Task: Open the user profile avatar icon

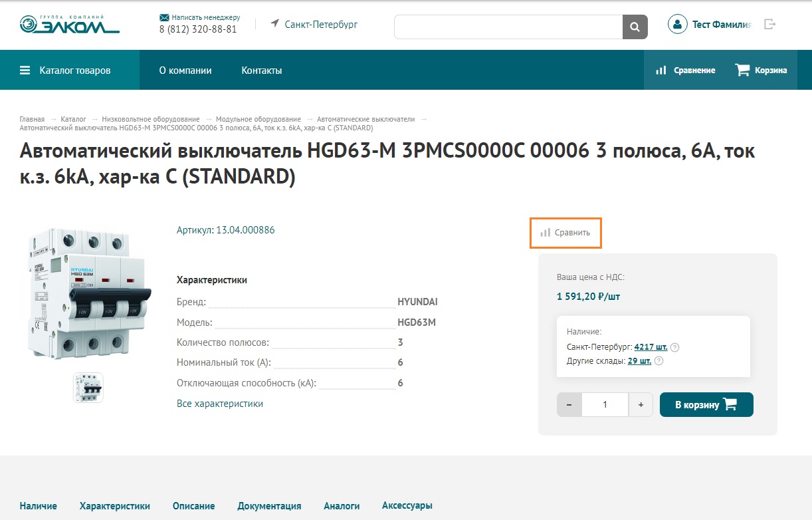Action: click(676, 25)
